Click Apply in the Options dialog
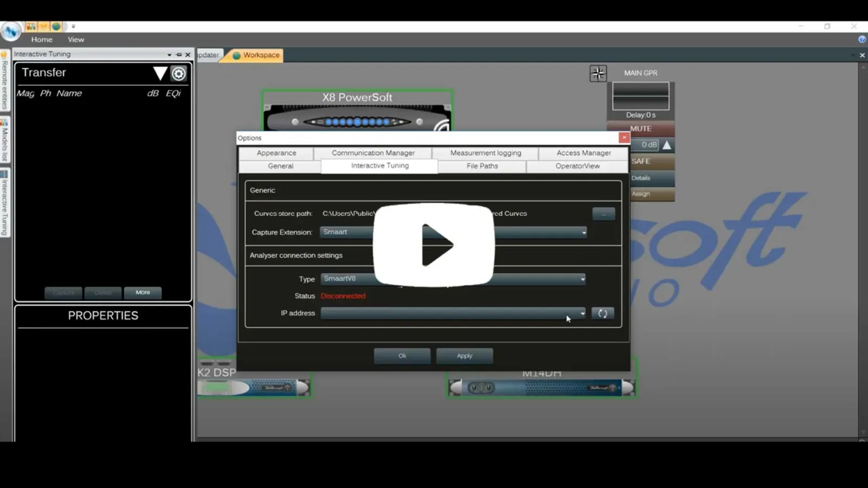 click(464, 356)
